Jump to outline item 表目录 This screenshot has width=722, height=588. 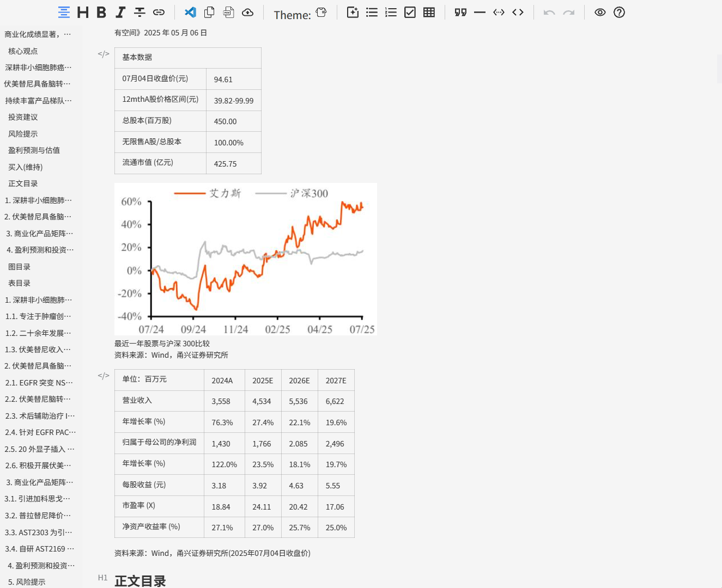(x=19, y=283)
